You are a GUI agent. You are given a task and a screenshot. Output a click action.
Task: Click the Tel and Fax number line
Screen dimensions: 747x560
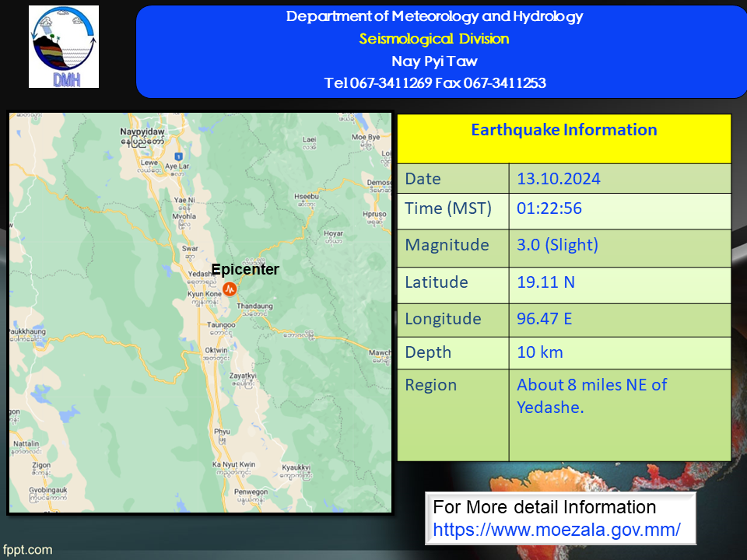click(x=435, y=83)
